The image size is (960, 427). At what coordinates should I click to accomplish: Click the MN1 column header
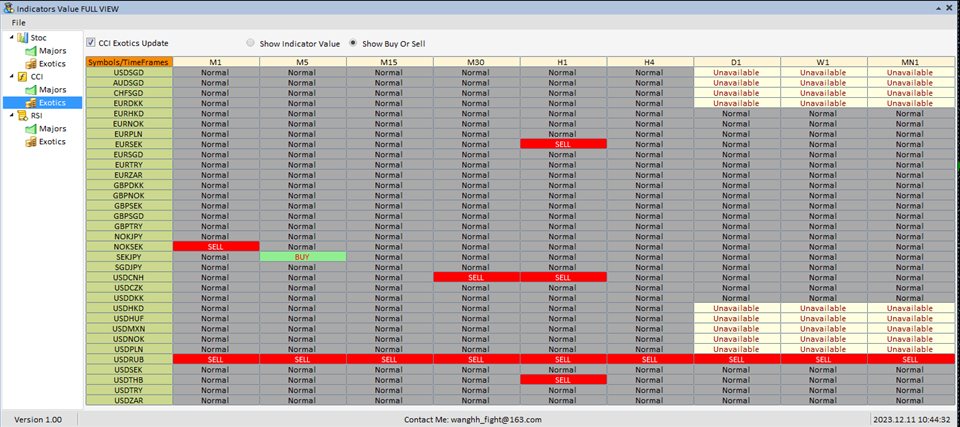(x=910, y=62)
